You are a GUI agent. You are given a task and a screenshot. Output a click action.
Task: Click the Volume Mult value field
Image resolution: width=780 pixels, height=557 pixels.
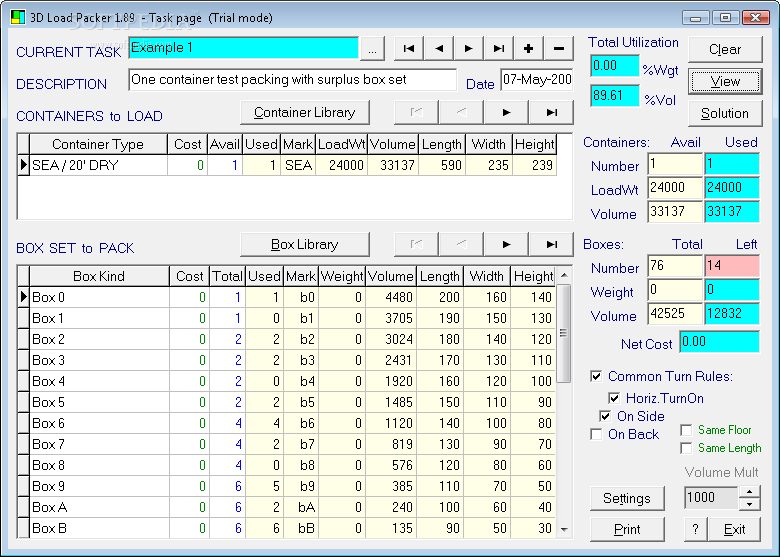tap(711, 497)
